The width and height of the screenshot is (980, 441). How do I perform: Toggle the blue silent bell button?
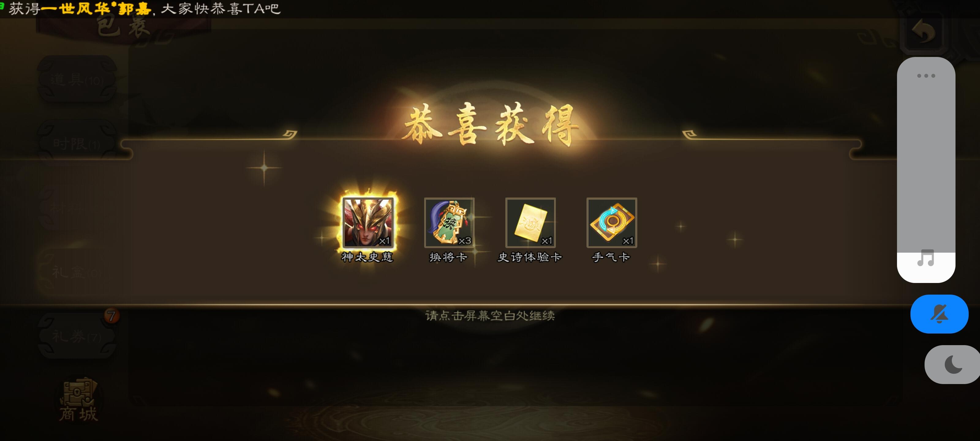[x=939, y=314]
